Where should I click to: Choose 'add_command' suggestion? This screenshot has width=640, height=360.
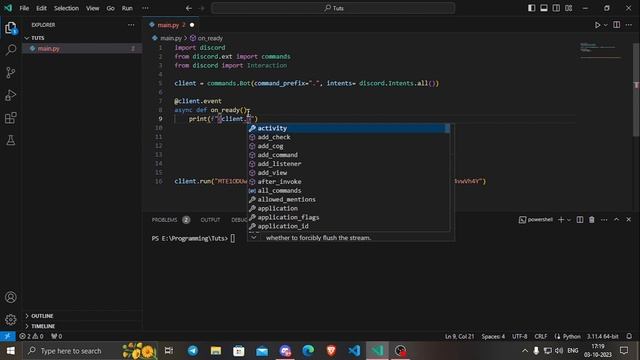pyautogui.click(x=349, y=155)
